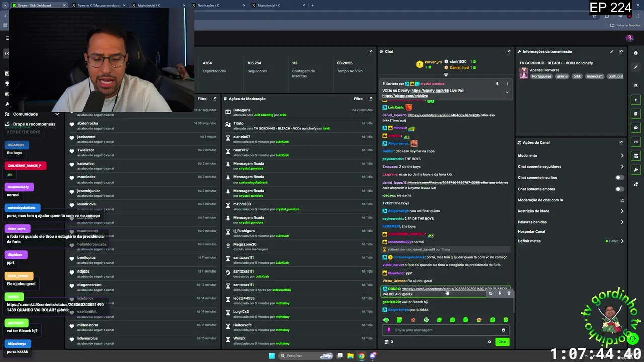The height and width of the screenshot is (362, 644).
Task: Reply to the DDDRX chat message
Action: pyautogui.click(x=490, y=293)
